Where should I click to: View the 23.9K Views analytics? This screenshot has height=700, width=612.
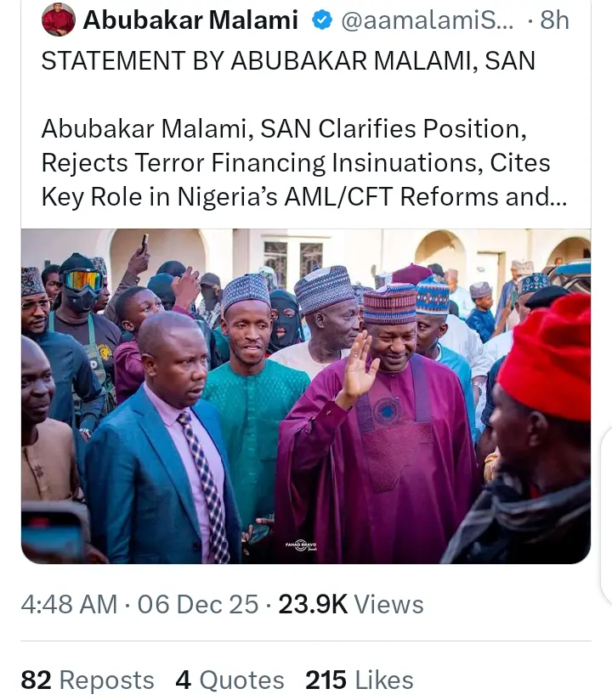click(351, 605)
